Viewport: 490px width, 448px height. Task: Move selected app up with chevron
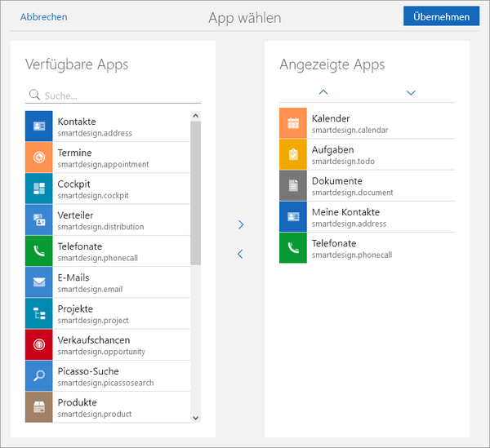323,93
